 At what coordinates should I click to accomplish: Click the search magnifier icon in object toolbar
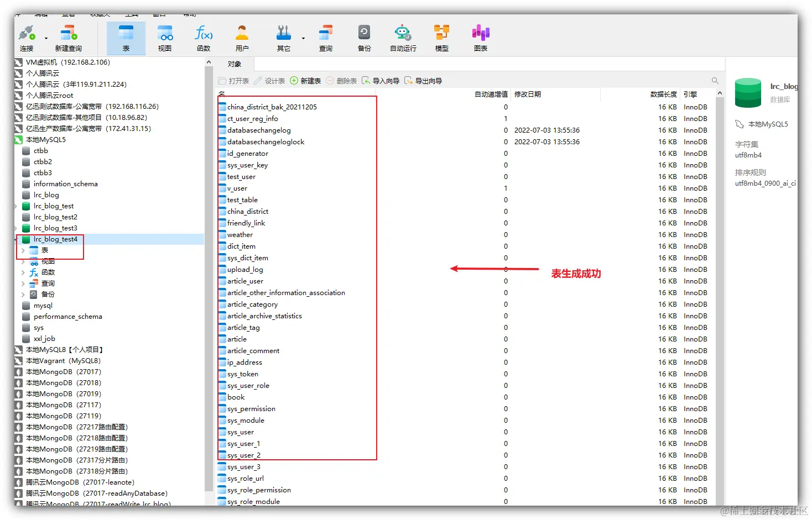click(715, 81)
